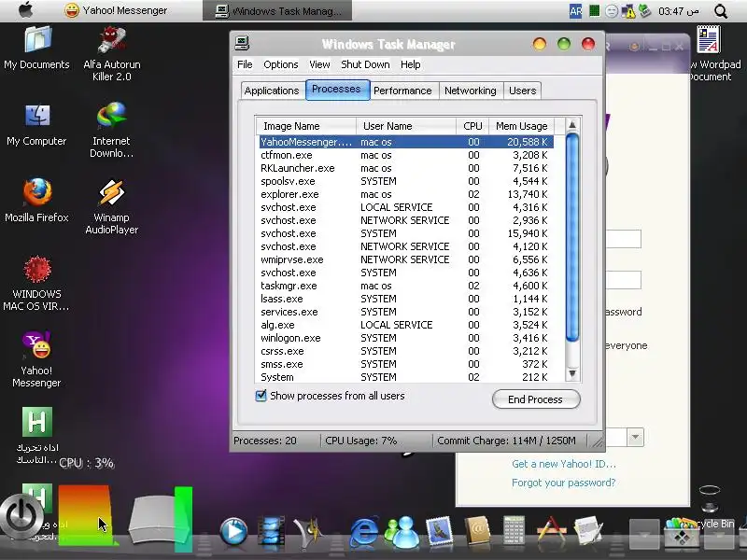Click the process list scroll up arrow

[572, 125]
